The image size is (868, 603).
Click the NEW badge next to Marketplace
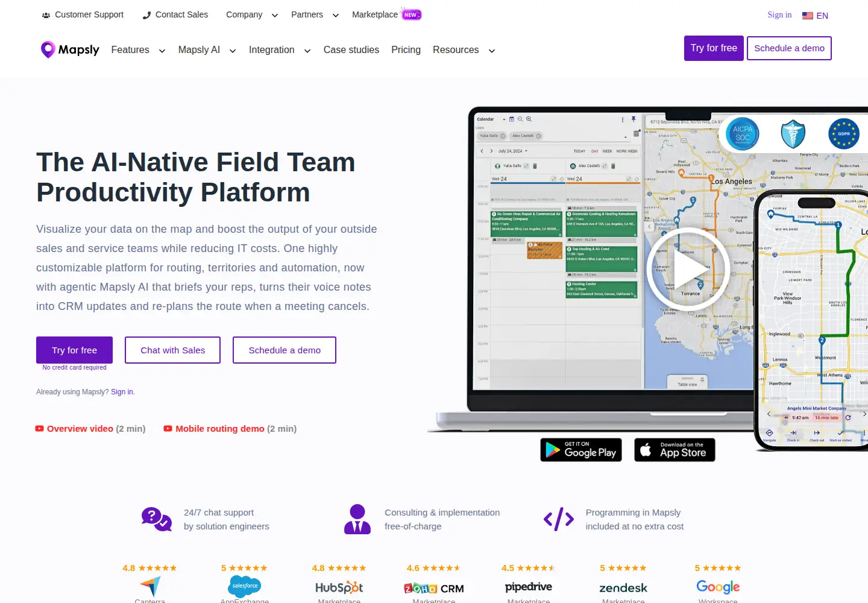pos(412,14)
